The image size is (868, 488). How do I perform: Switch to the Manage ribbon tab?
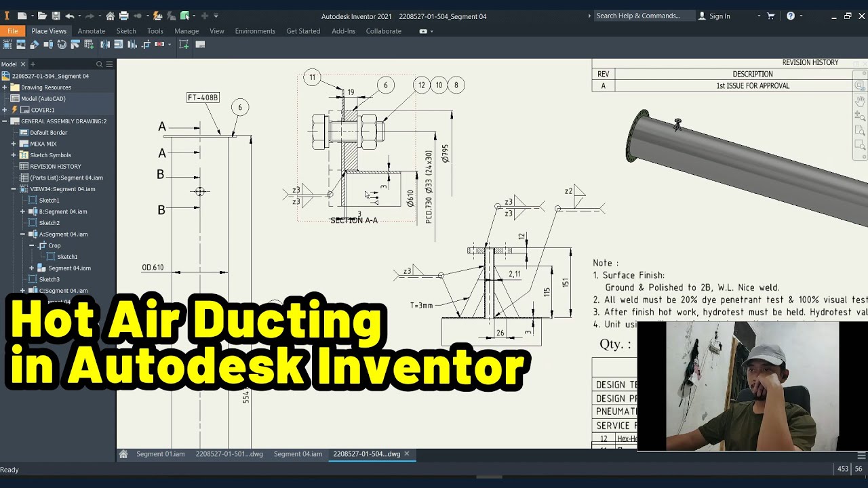pyautogui.click(x=186, y=31)
